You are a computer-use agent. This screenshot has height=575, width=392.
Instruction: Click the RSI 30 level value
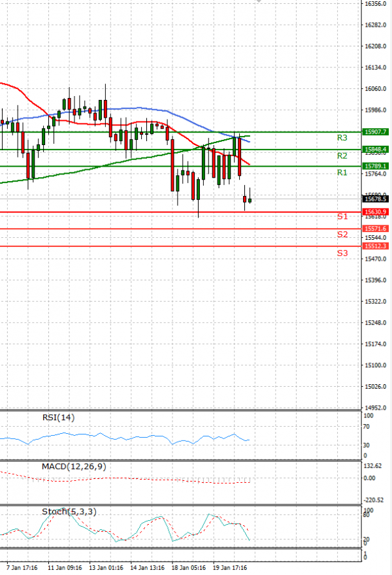(367, 445)
